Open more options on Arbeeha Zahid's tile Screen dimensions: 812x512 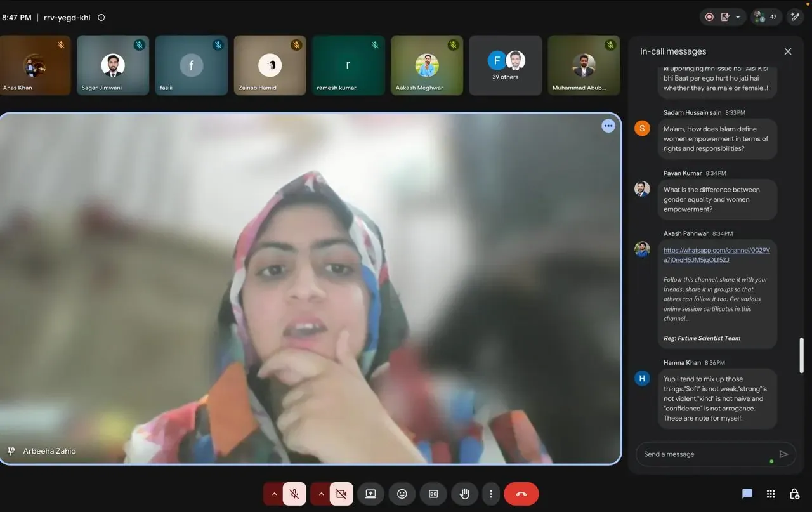(608, 126)
